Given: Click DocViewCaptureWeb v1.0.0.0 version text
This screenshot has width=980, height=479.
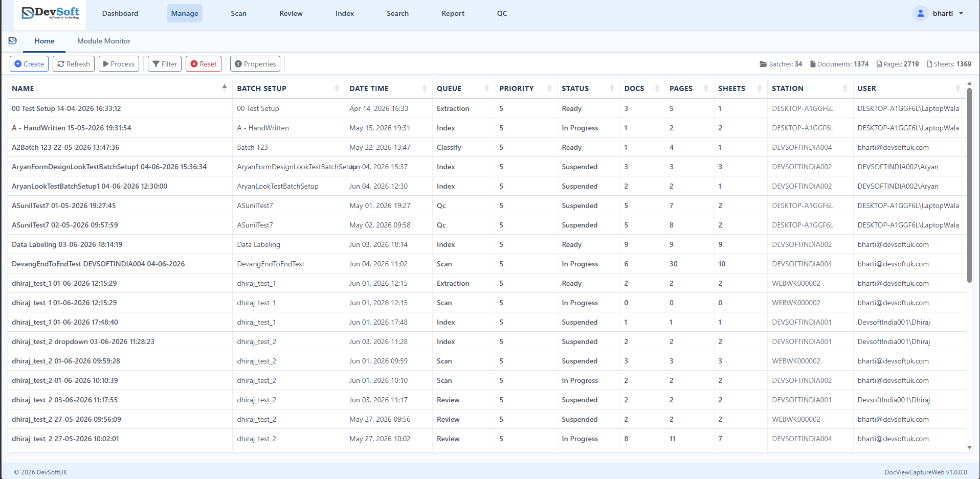Looking at the screenshot, I should (926, 472).
